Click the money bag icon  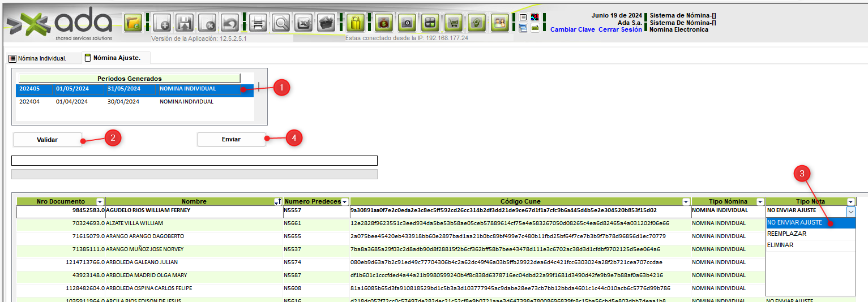pos(383,23)
